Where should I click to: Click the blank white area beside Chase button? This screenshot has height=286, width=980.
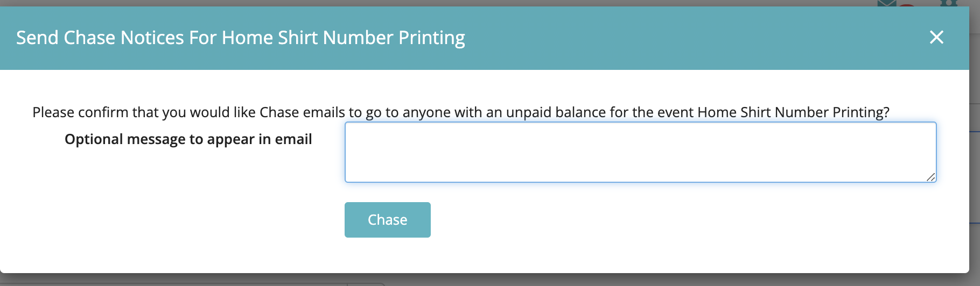[646, 220]
